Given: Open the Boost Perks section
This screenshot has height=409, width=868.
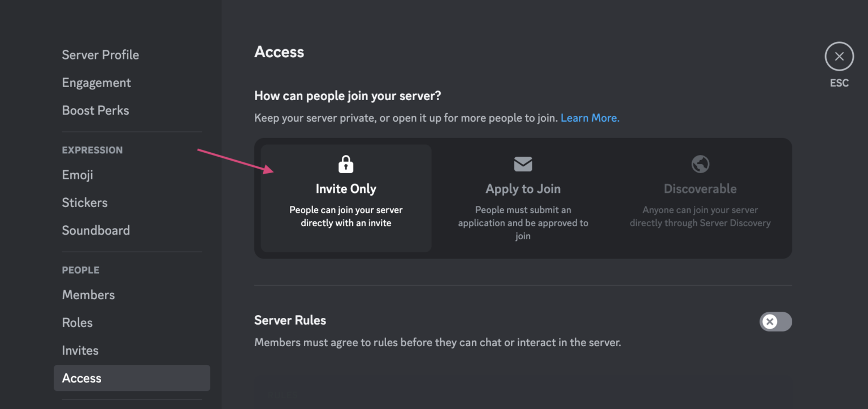Looking at the screenshot, I should click(95, 110).
